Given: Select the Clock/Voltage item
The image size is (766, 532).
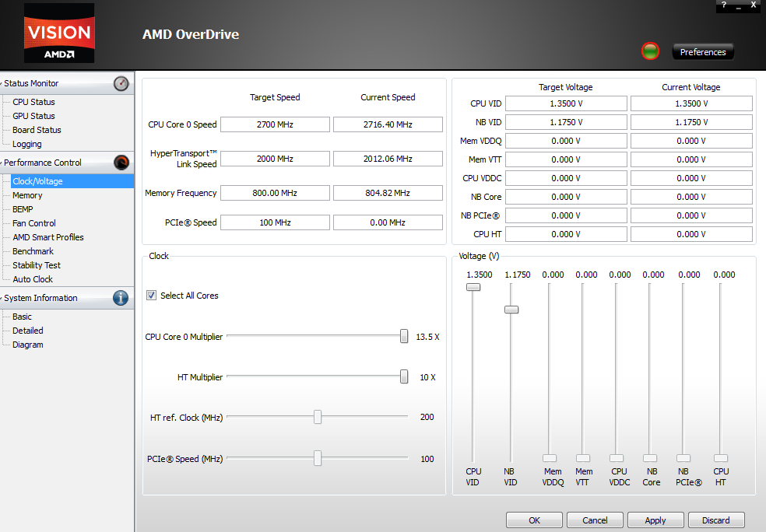Looking at the screenshot, I should pyautogui.click(x=72, y=181).
